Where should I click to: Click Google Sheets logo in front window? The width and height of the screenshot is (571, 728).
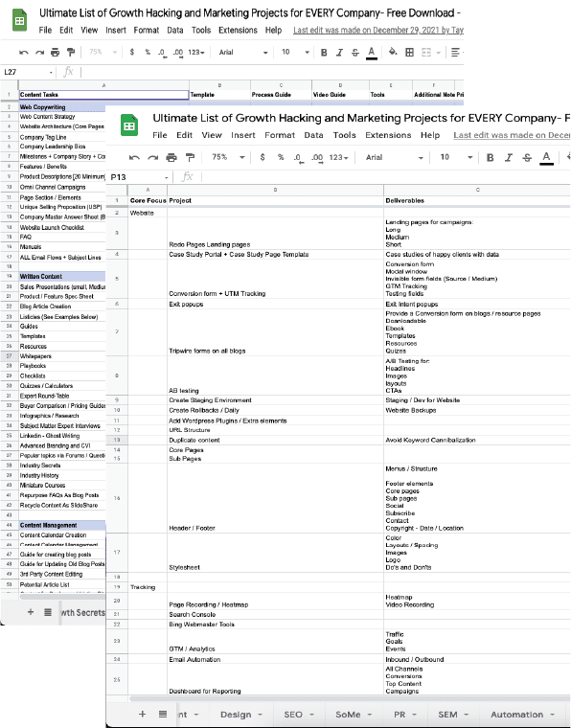click(x=129, y=125)
